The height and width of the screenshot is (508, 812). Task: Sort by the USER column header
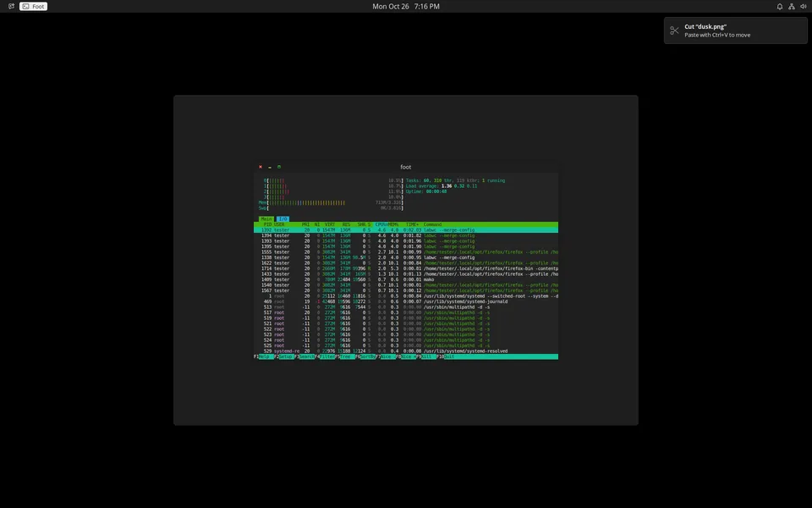(279, 224)
